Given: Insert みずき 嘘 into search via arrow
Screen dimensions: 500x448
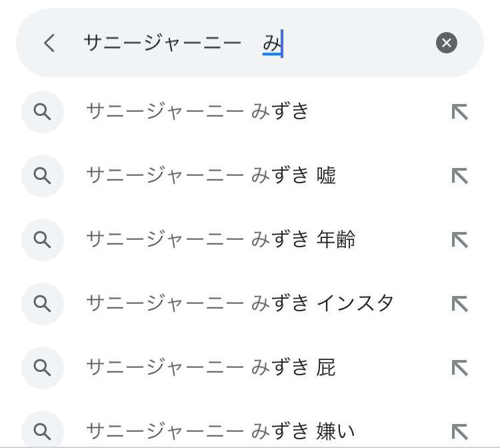Looking at the screenshot, I should pyautogui.click(x=459, y=176).
